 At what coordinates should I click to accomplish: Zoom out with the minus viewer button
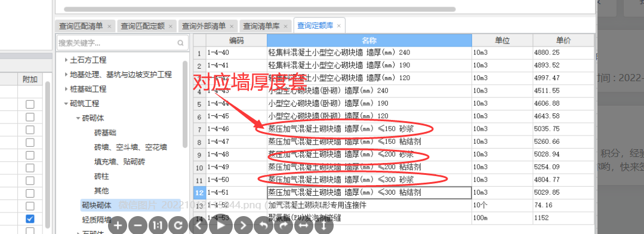[x=138, y=225]
